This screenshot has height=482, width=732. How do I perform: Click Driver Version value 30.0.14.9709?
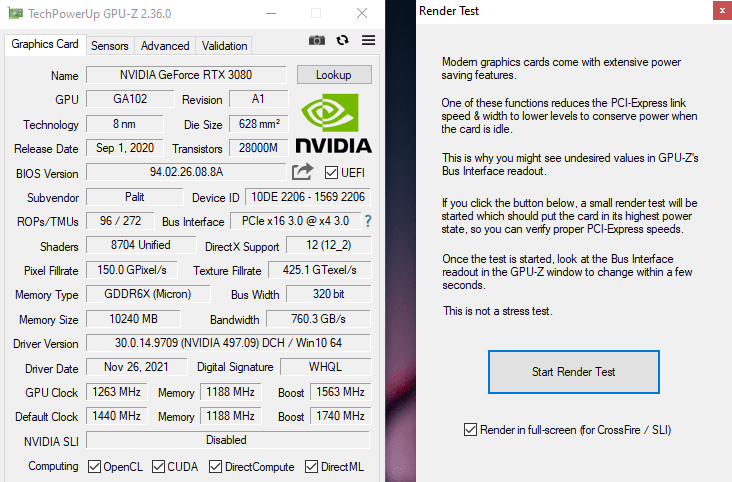pos(228,343)
